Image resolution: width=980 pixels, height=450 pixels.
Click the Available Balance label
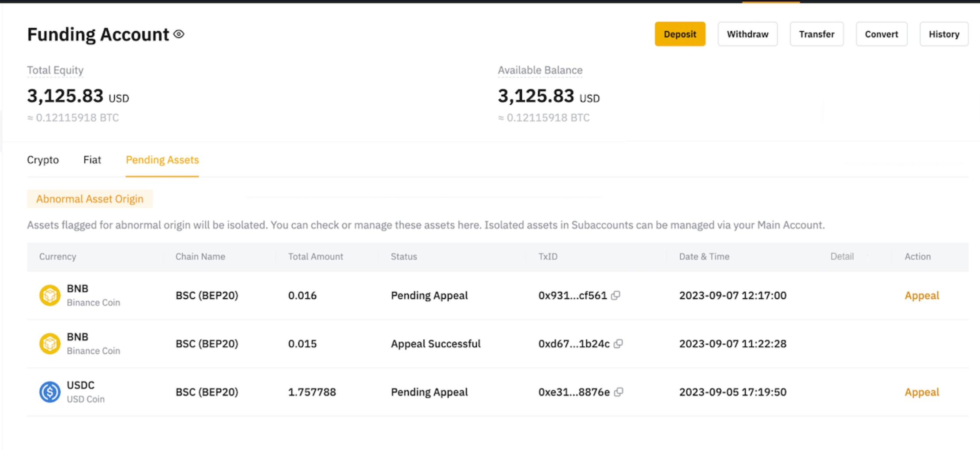coord(540,70)
